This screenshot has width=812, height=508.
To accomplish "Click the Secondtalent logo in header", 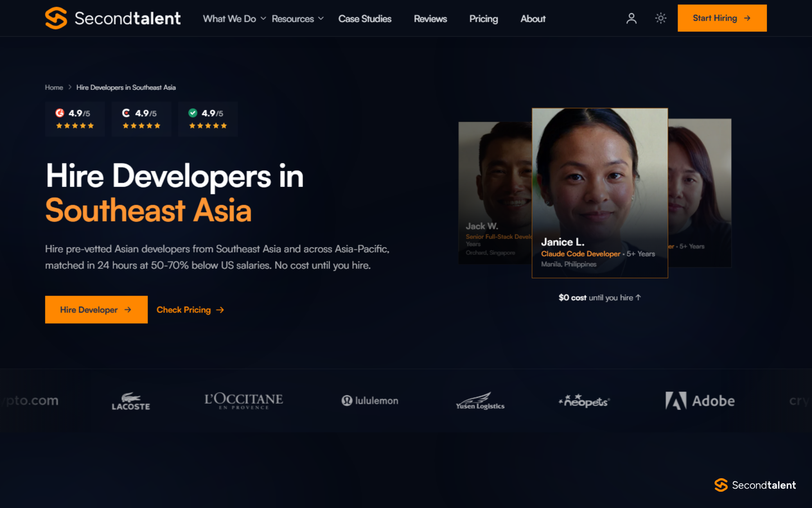I will pos(113,18).
